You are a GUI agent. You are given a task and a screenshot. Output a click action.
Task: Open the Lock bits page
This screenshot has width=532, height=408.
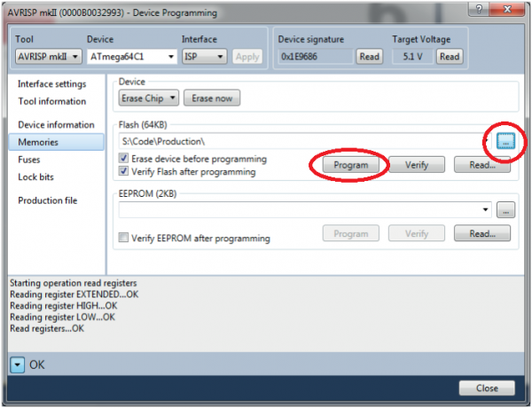tap(35, 177)
